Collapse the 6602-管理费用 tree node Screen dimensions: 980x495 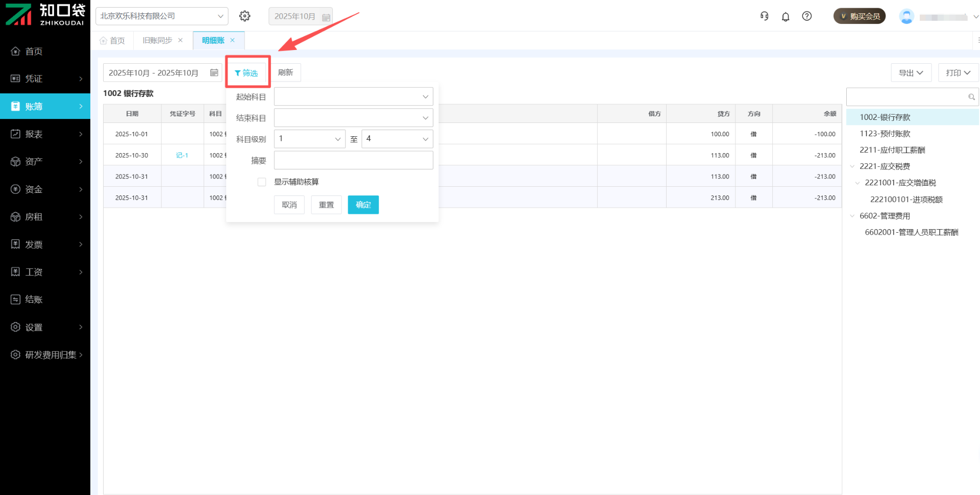852,216
